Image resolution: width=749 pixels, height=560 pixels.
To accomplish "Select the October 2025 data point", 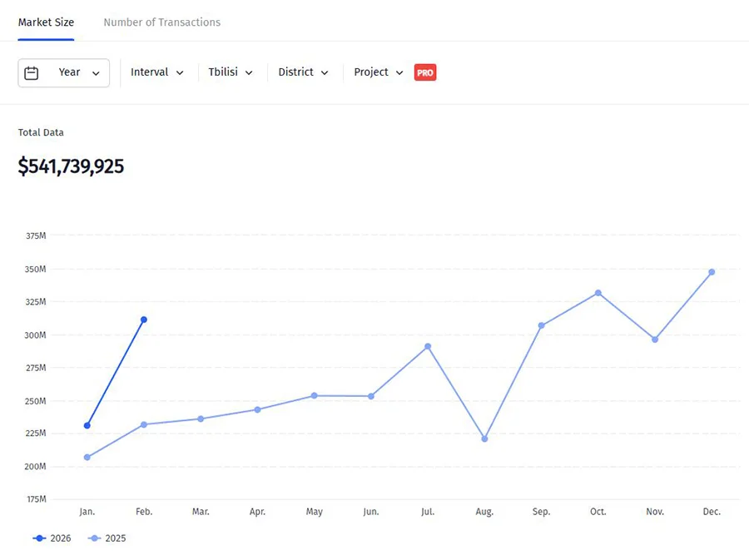I will click(598, 293).
